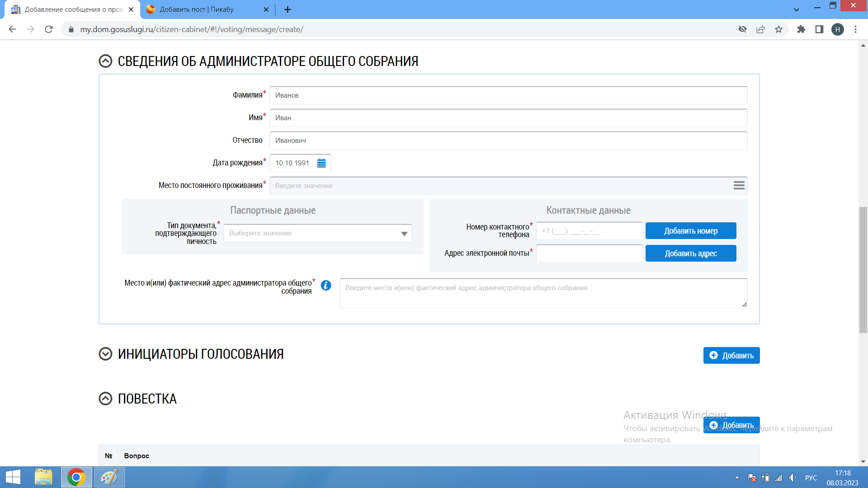
Task: Click the network signal tray icon
Action: tap(778, 478)
